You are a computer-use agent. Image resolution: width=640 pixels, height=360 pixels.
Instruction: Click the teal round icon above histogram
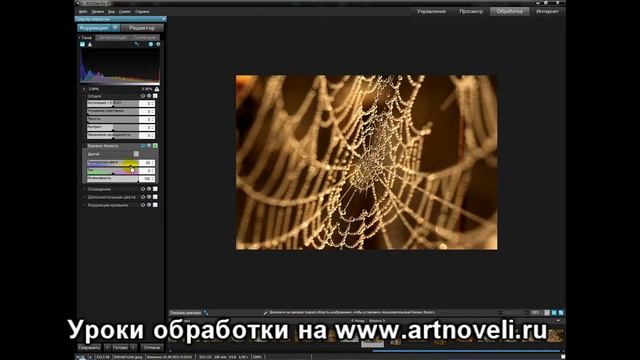(151, 44)
